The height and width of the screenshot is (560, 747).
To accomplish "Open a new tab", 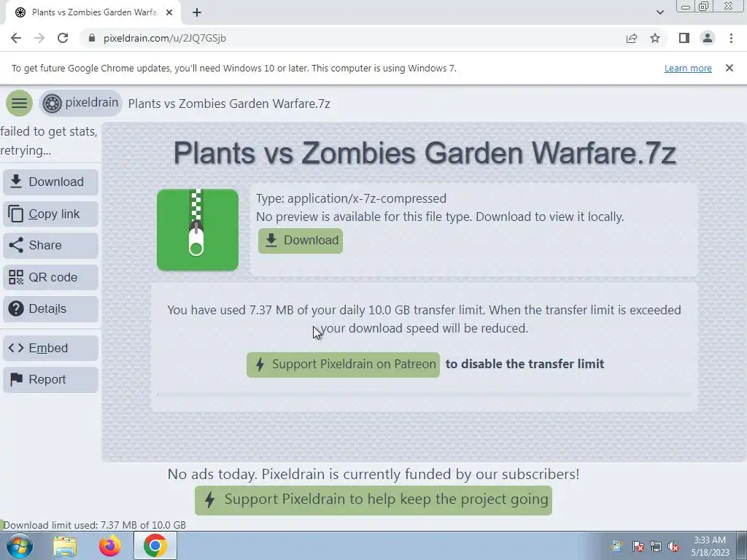I will tap(197, 12).
